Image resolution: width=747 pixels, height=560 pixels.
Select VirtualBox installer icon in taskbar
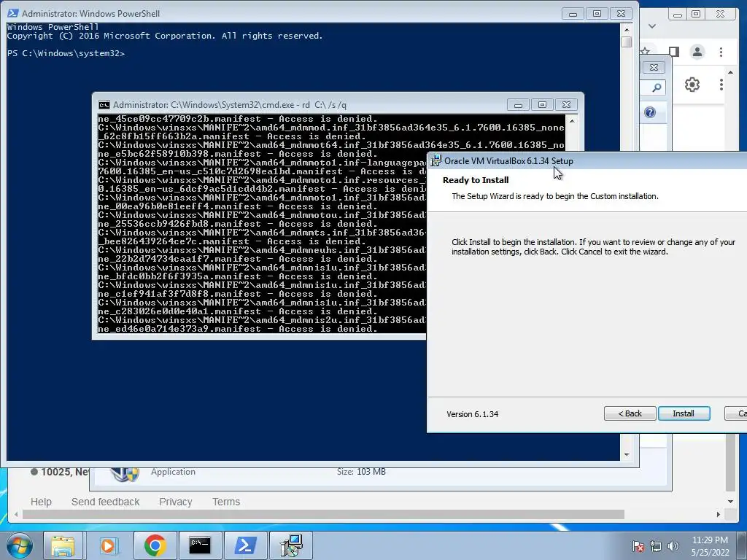tap(290, 545)
